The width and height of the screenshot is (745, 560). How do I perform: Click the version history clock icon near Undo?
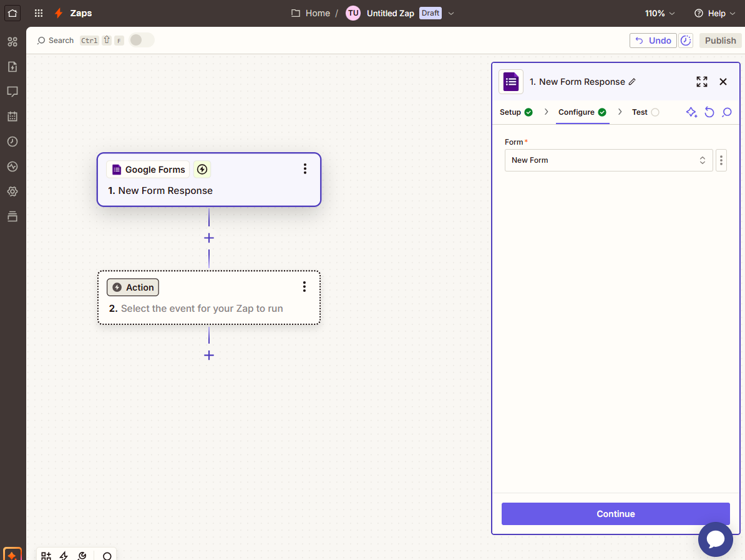coord(686,41)
